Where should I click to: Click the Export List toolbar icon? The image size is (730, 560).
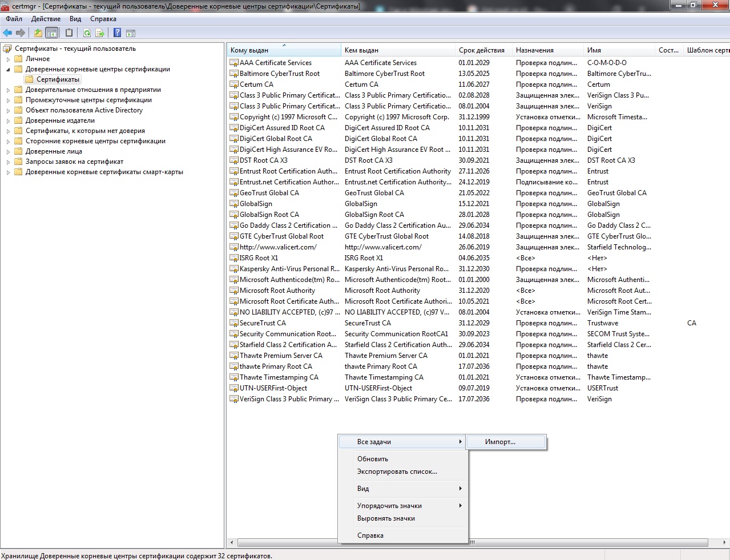click(100, 33)
